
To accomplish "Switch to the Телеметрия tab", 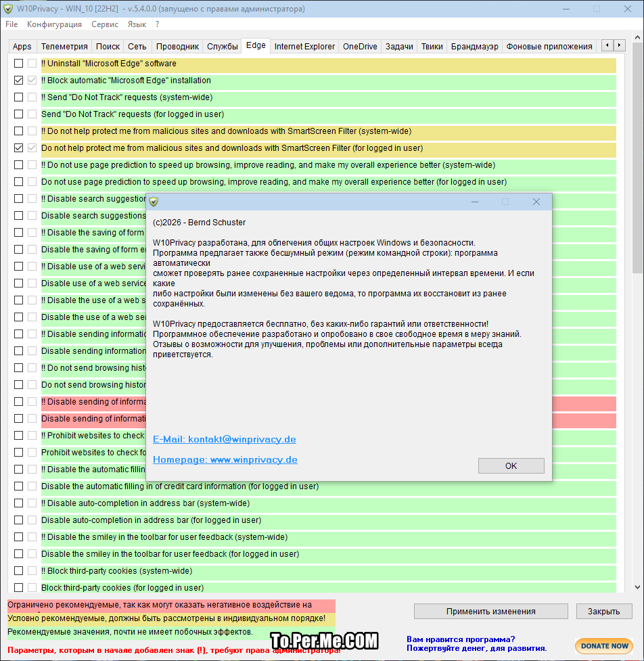I will (64, 47).
